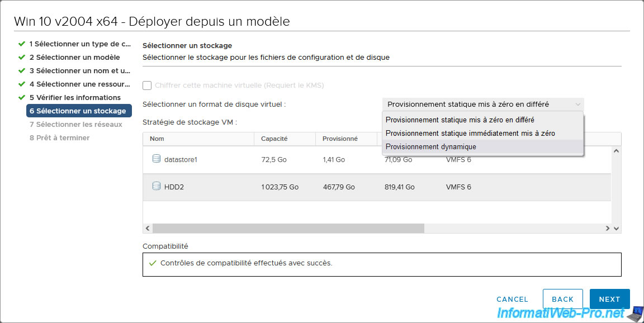The image size is (644, 323).
Task: Choose Provisionnement statique immédiatement mis à zéro
Action: coord(470,134)
